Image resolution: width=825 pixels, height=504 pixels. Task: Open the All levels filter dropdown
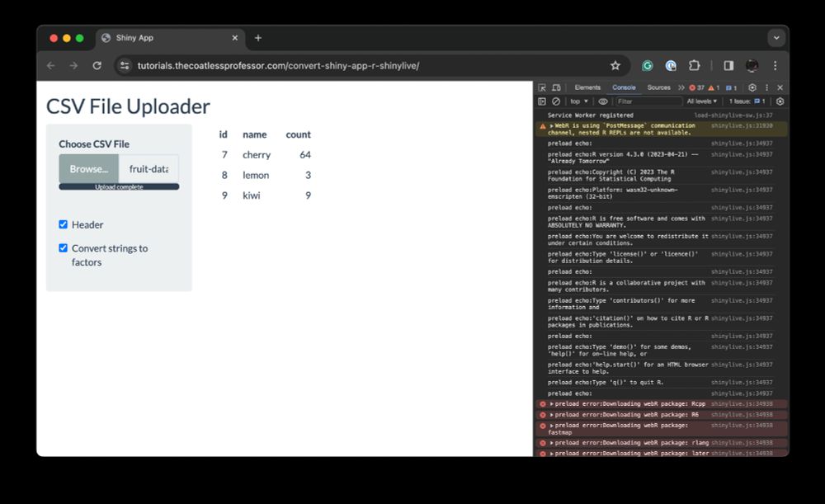[x=701, y=101]
